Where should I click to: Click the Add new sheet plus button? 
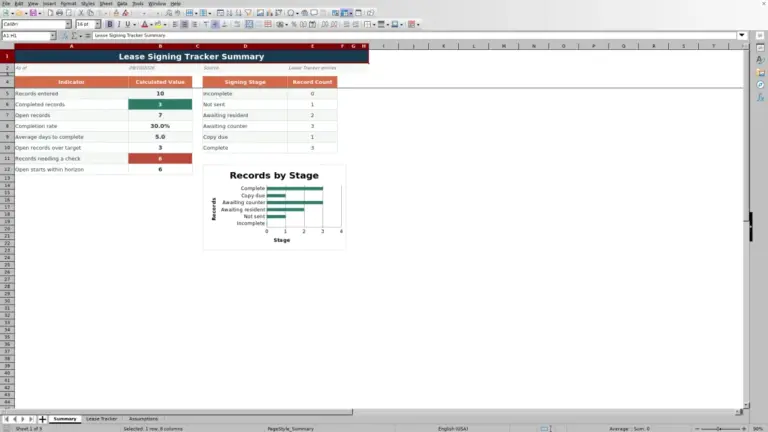click(x=42, y=419)
